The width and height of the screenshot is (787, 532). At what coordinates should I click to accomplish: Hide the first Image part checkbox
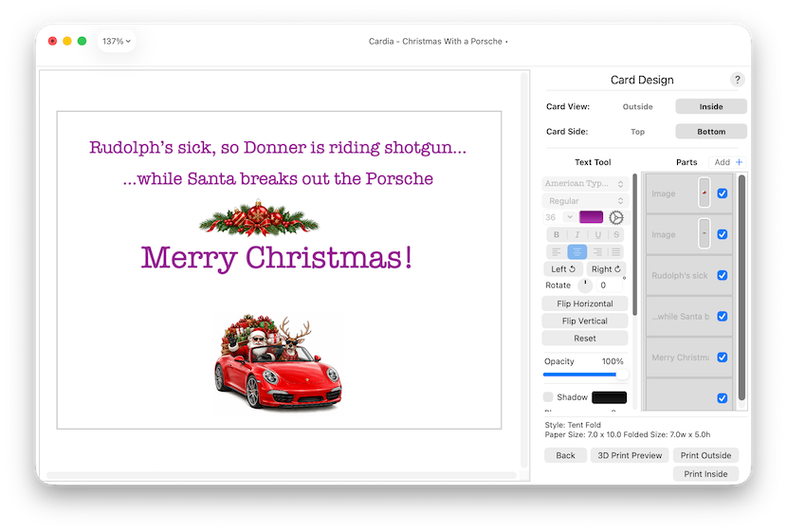point(723,193)
